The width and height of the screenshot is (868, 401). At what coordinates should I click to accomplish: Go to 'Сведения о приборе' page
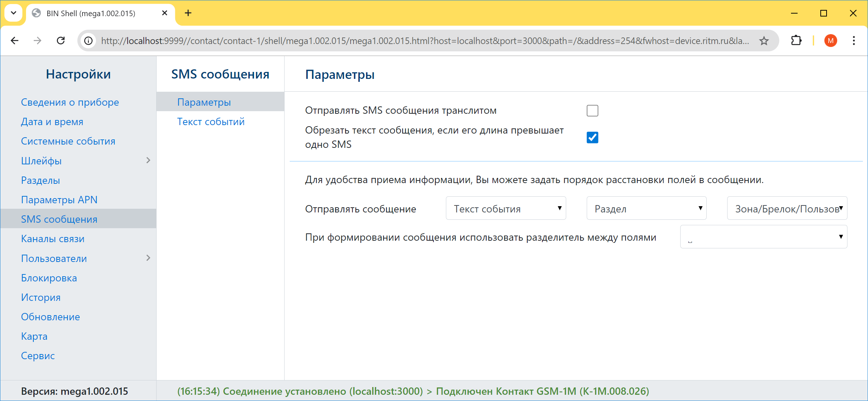70,102
